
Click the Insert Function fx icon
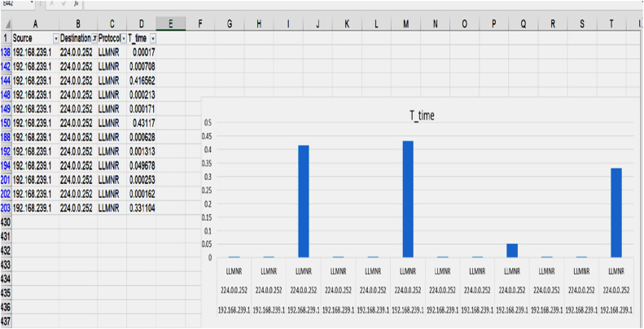(77, 4)
